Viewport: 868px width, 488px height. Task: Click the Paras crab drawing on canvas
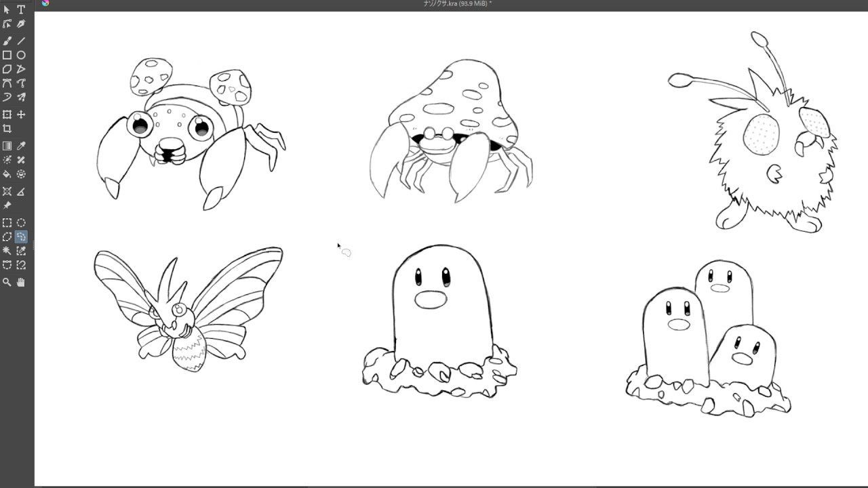(191, 134)
